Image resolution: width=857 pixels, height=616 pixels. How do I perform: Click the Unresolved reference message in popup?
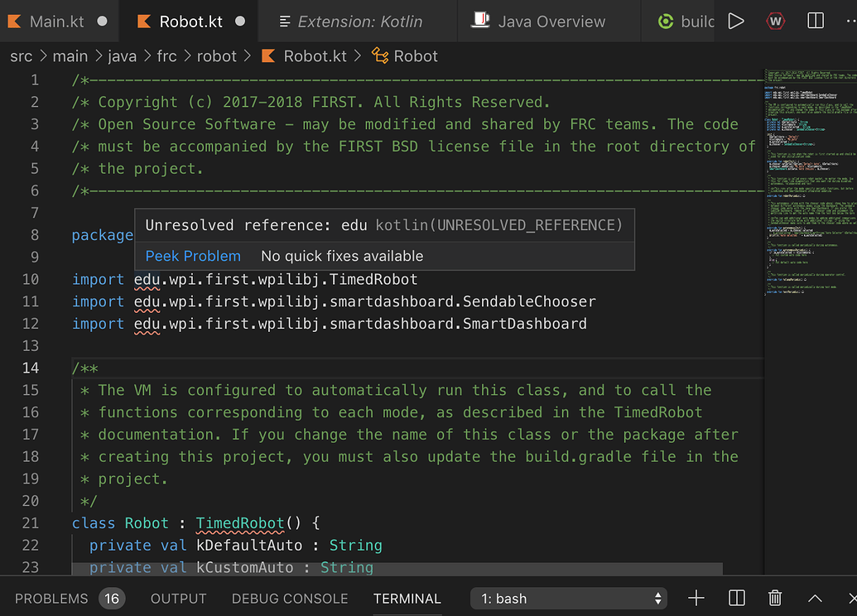pos(257,225)
